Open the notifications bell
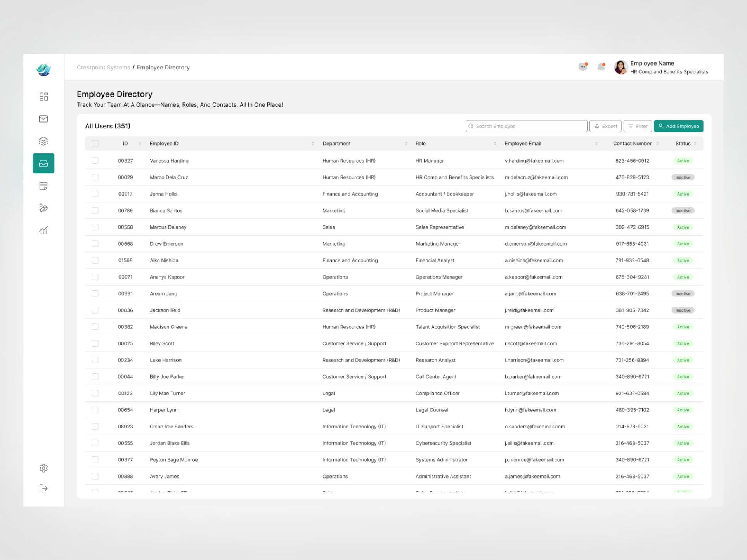This screenshot has width=747, height=560. tap(601, 67)
